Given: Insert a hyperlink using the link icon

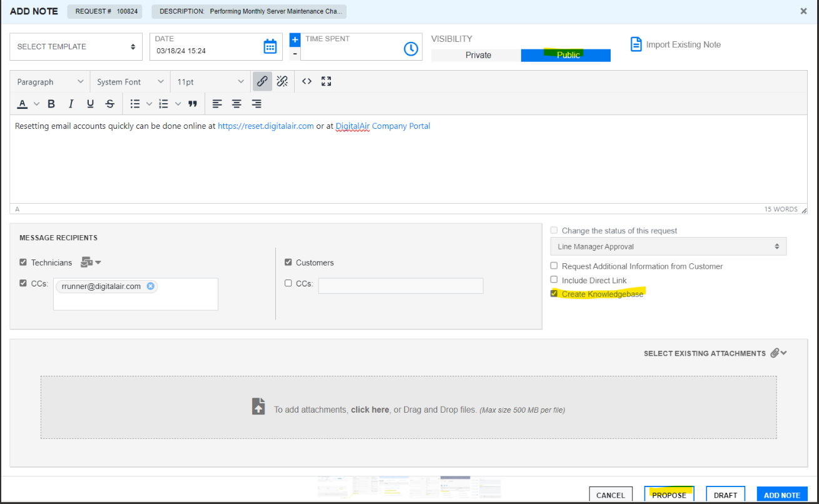Looking at the screenshot, I should coord(262,81).
